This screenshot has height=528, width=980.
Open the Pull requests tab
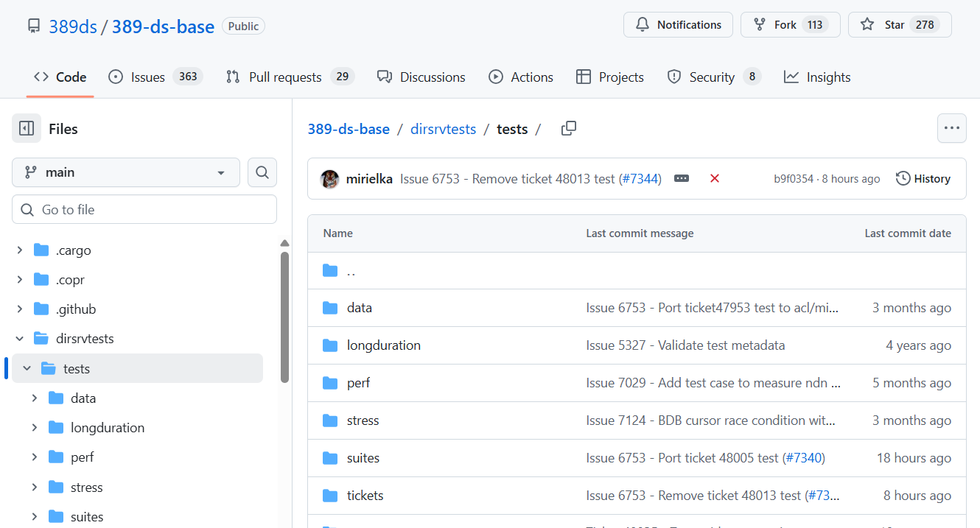coord(290,77)
